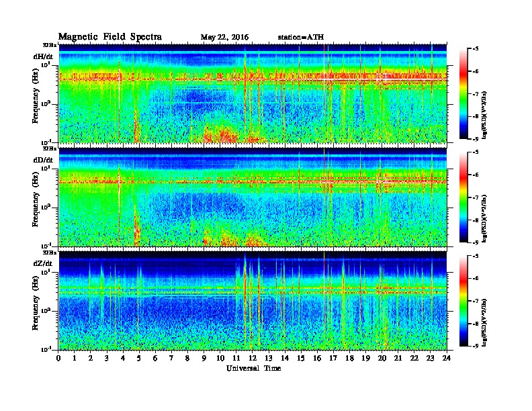Click the -5 value on dH/dt color scale
This screenshot has width=532, height=411.
[x=476, y=49]
